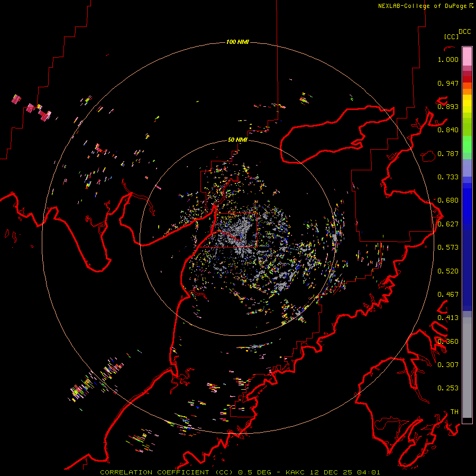Select the 0.413 legend value
Screen dimensions: 476x476
point(448,318)
